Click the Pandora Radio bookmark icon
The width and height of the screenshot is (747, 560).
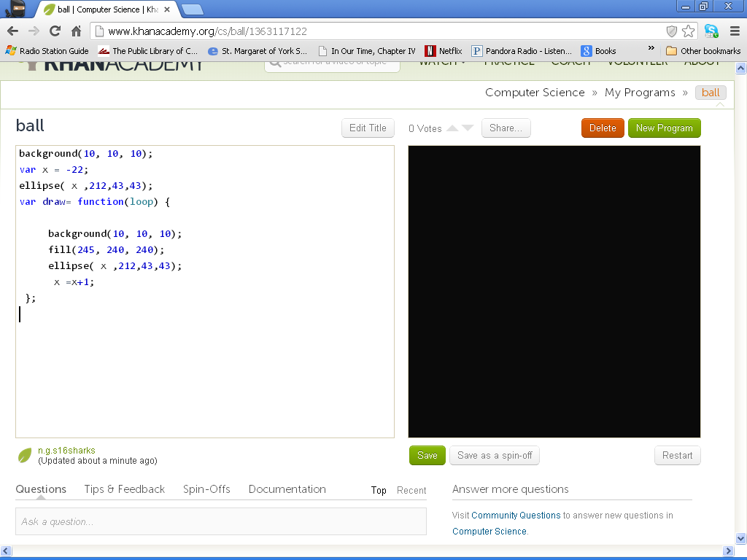click(477, 51)
